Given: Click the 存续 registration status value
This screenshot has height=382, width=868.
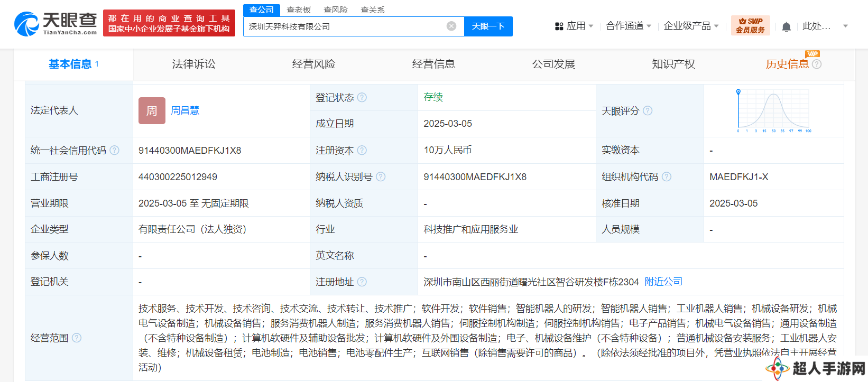Looking at the screenshot, I should (433, 97).
